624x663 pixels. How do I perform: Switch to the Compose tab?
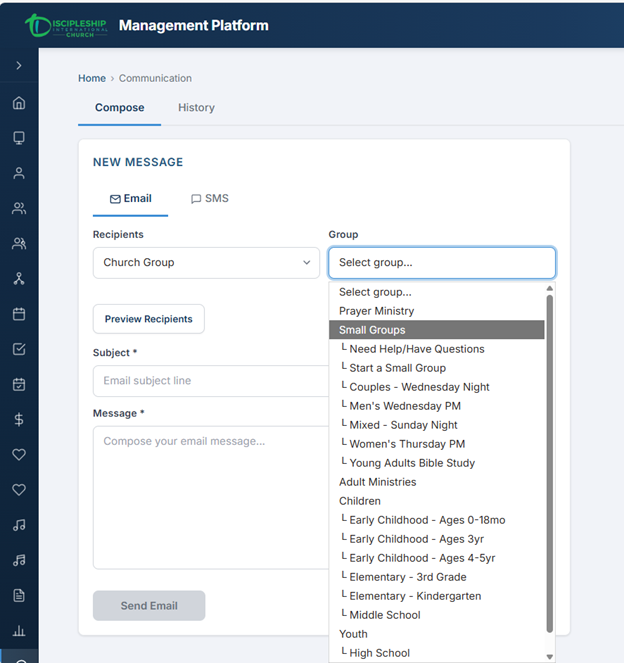(x=120, y=107)
